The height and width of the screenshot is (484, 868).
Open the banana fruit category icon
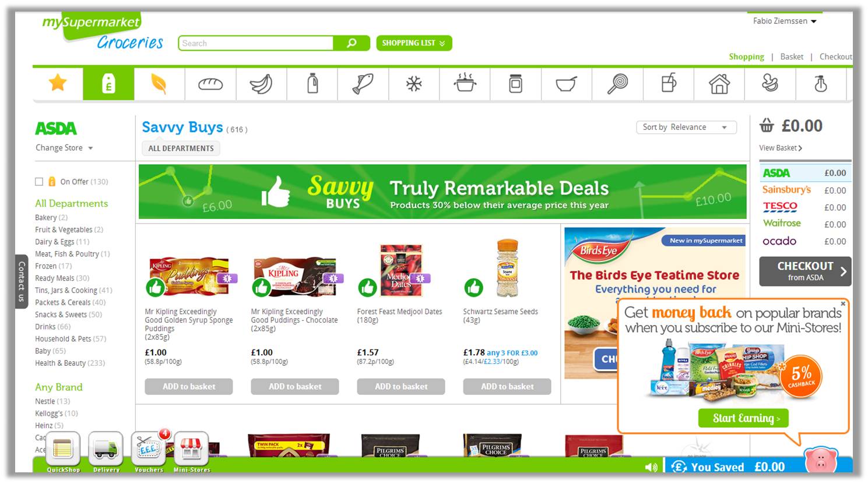[261, 84]
